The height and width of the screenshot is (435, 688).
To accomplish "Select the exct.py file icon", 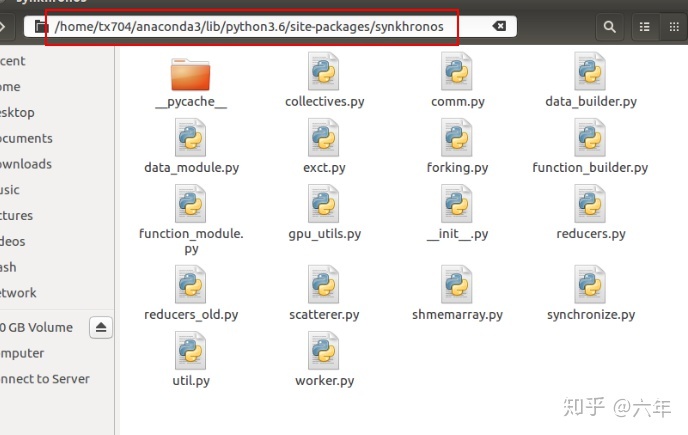I will tap(324, 137).
